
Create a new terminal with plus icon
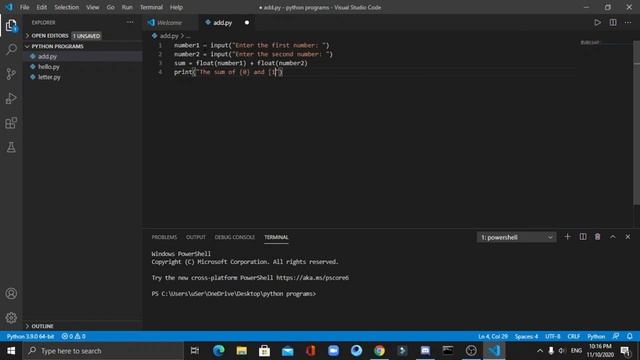(x=567, y=237)
